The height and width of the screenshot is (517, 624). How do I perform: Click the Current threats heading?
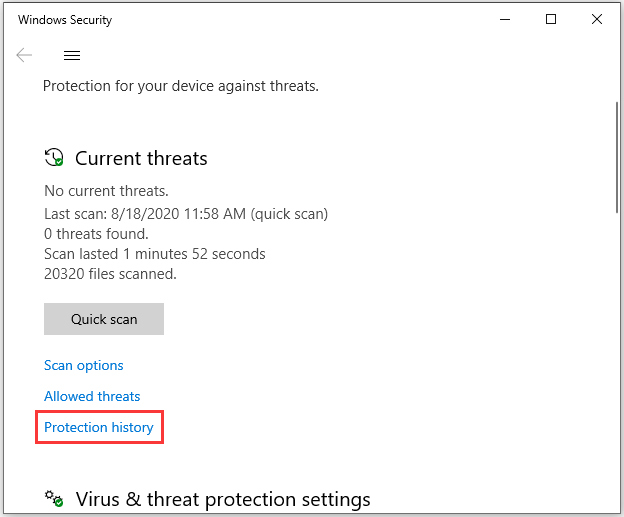141,158
